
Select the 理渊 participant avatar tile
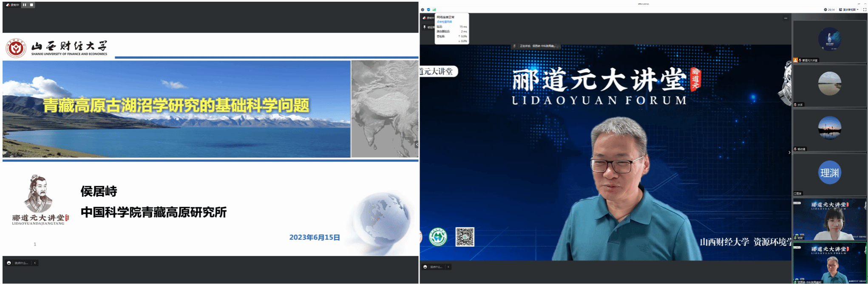pos(829,172)
